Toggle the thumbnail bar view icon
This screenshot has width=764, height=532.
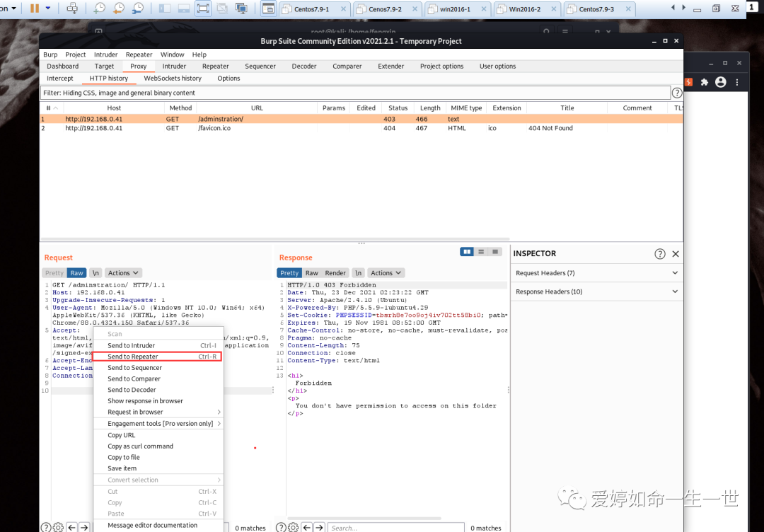pos(184,8)
